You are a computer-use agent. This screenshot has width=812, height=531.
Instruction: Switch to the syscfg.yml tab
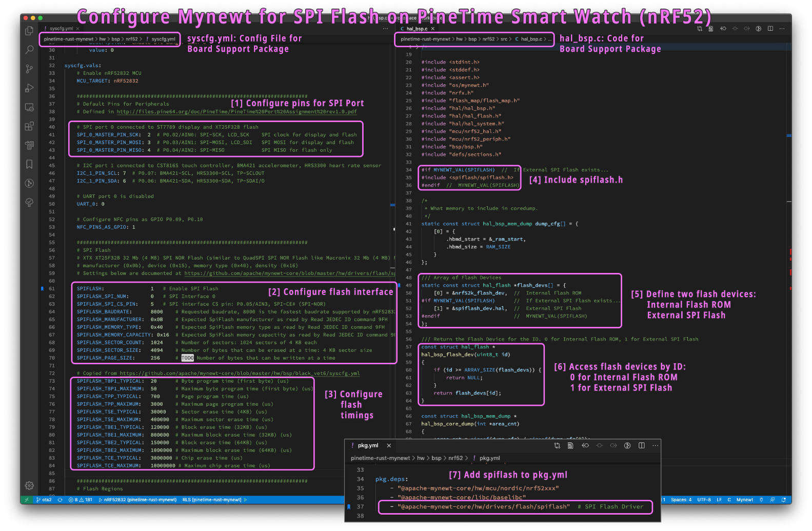pos(61,29)
